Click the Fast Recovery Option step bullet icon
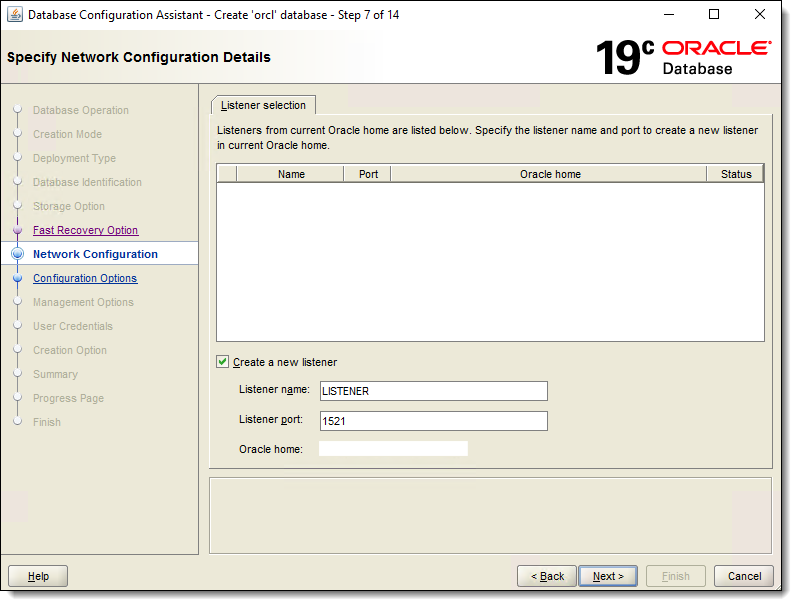797x606 pixels. [x=18, y=230]
